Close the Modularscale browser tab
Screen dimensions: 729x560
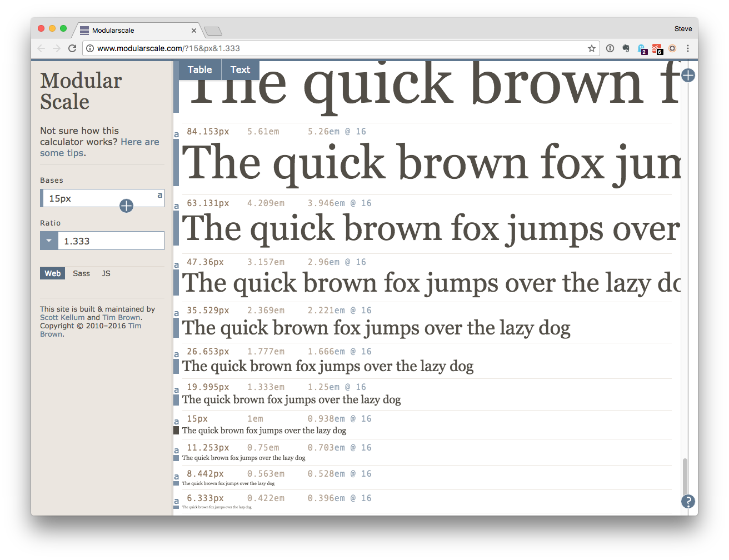click(x=193, y=31)
